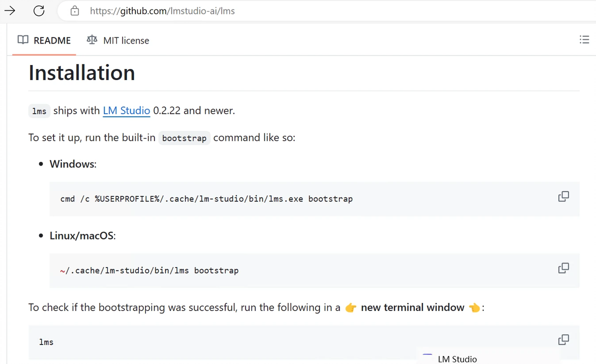Follow the LM Studio hyperlink
Viewport: 596px width, 364px height.
pos(126,110)
